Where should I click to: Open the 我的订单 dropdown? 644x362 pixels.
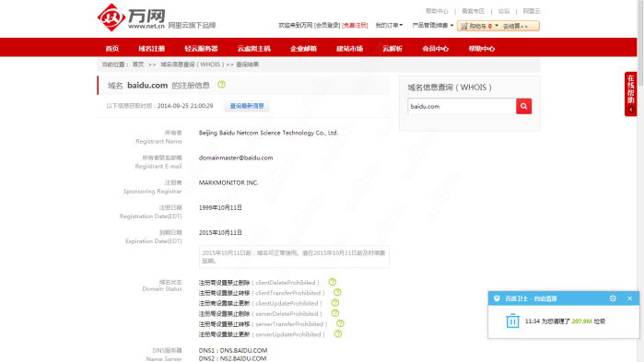click(389, 26)
